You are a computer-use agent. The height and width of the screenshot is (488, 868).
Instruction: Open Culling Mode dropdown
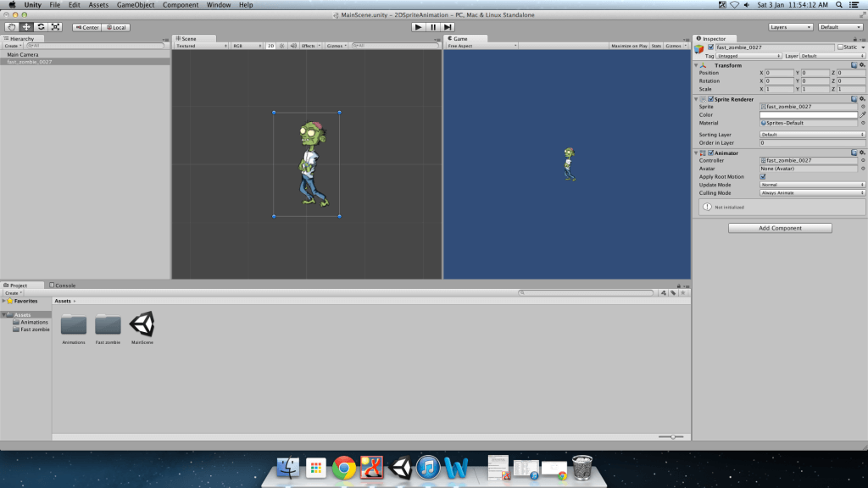click(x=812, y=193)
